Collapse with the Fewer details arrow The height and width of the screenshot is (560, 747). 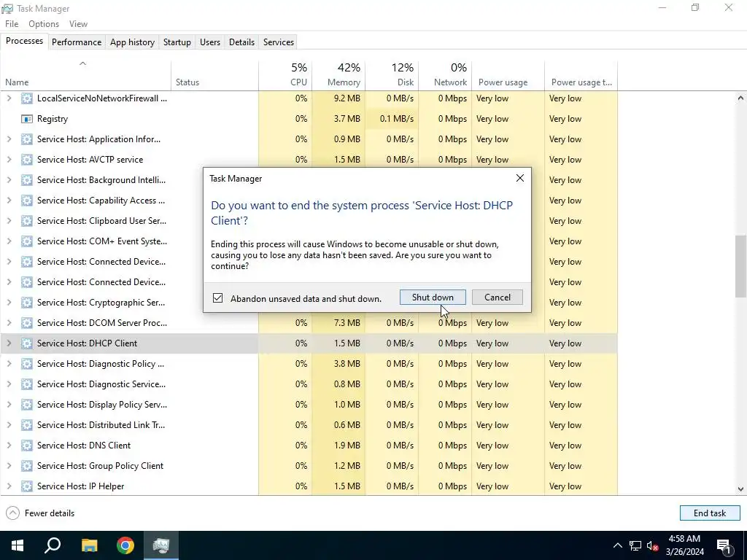click(x=13, y=513)
